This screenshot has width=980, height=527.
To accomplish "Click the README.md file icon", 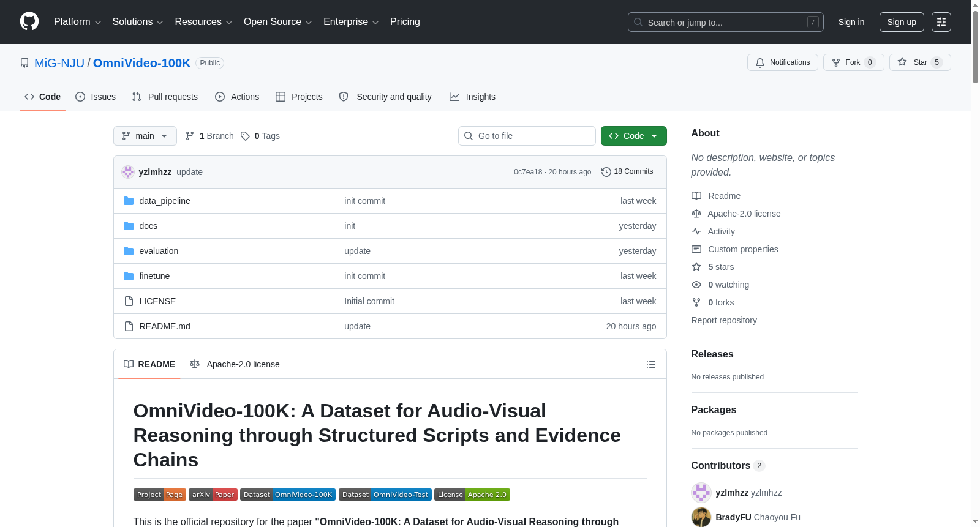I will click(x=129, y=326).
